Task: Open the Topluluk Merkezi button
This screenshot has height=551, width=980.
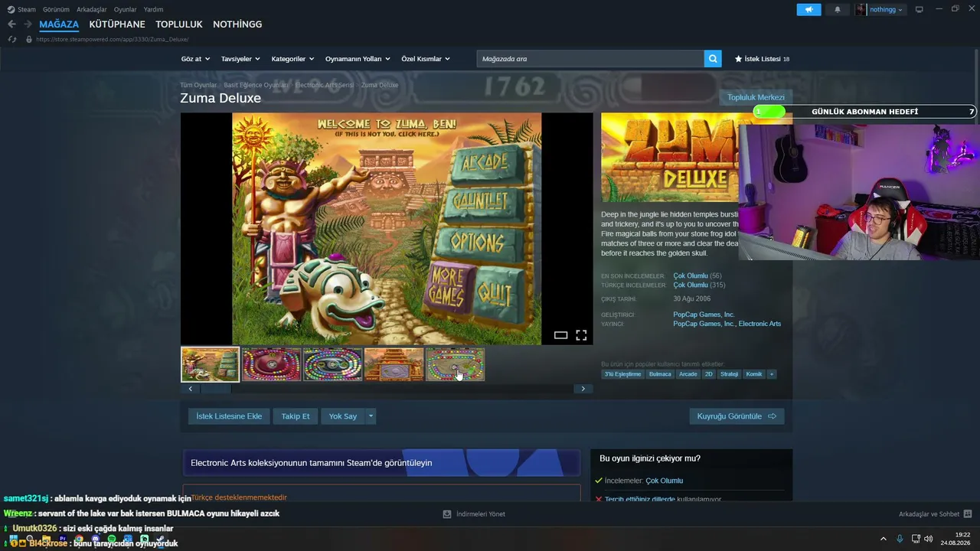Action: 756,97
